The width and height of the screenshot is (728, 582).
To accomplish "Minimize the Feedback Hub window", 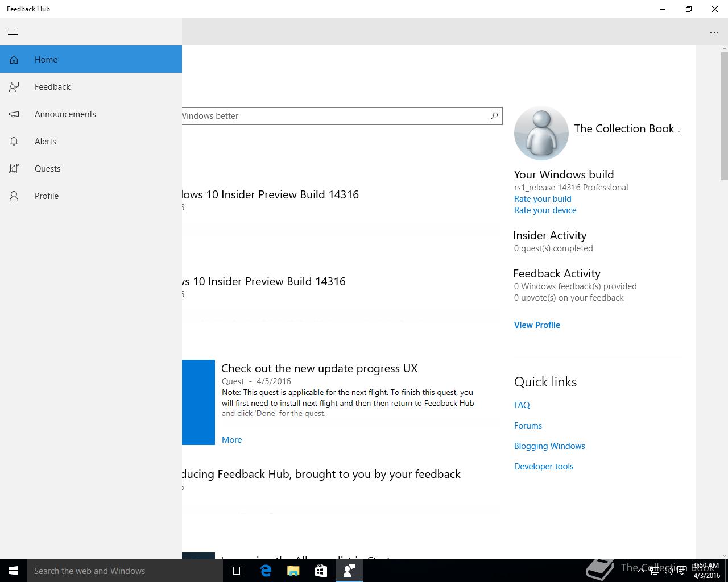I will tap(663, 9).
